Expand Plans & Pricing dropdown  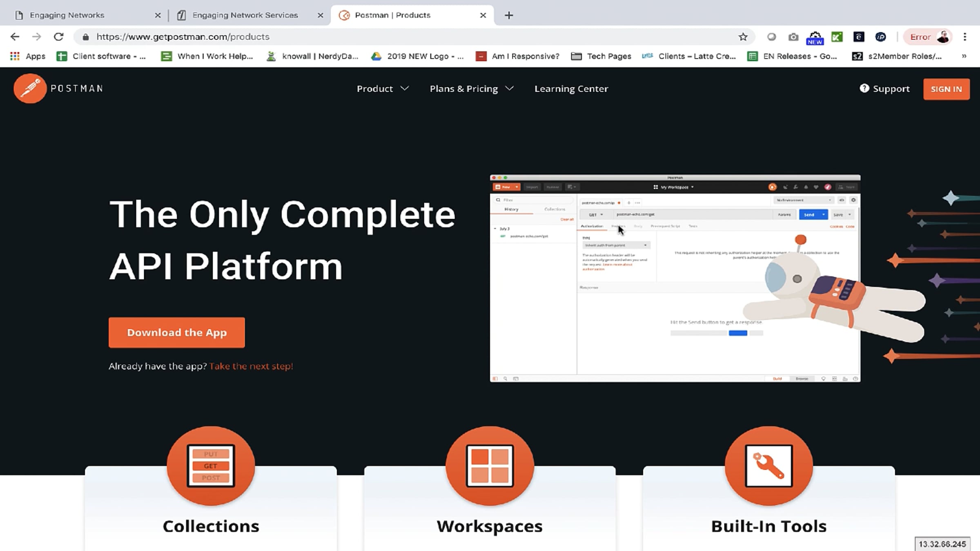(x=471, y=89)
